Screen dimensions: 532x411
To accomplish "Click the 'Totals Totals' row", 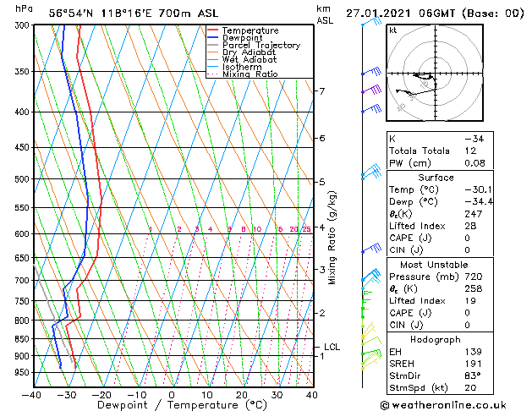I will pyautogui.click(x=440, y=151).
